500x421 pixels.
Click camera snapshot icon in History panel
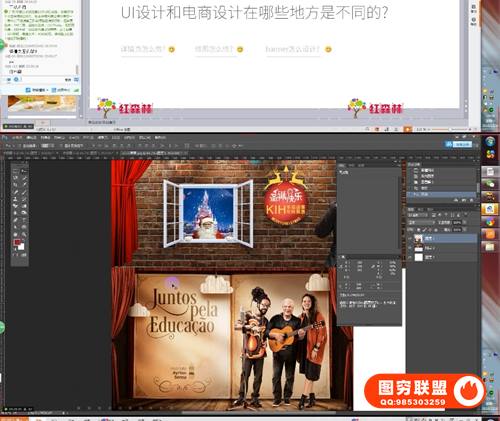coord(464,200)
